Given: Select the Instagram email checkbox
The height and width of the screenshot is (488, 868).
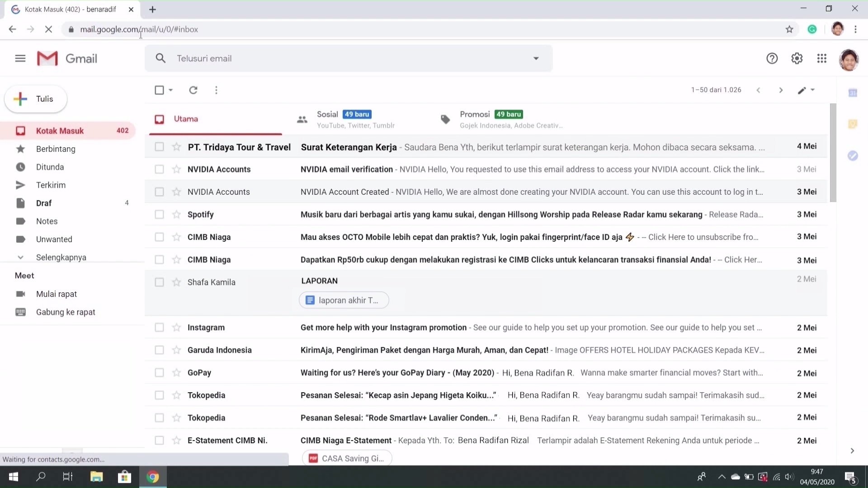Looking at the screenshot, I should 159,328.
